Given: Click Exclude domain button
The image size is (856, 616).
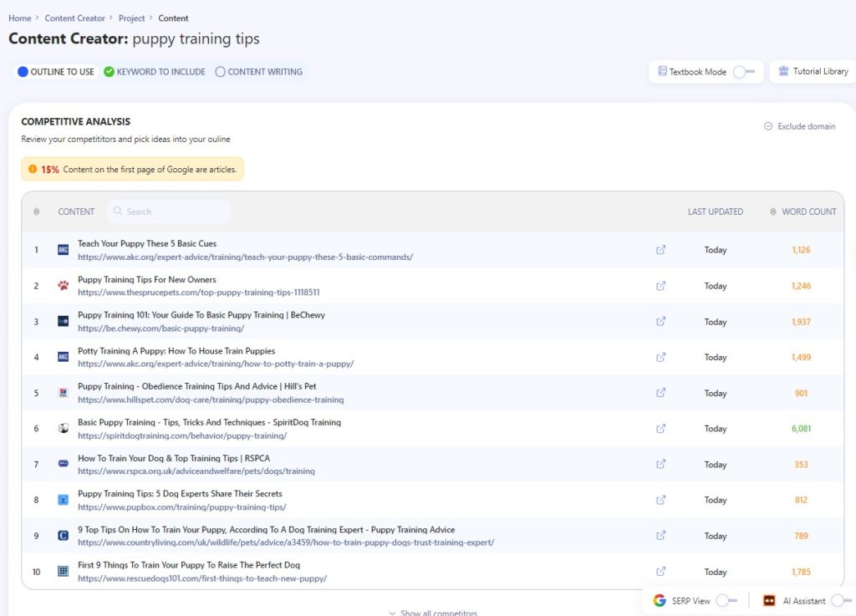Looking at the screenshot, I should pyautogui.click(x=800, y=126).
